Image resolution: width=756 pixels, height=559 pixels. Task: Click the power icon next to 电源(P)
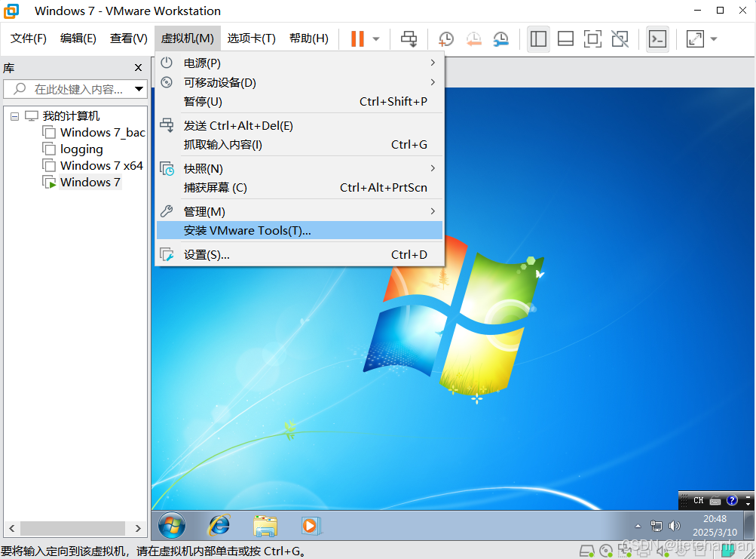coord(167,63)
